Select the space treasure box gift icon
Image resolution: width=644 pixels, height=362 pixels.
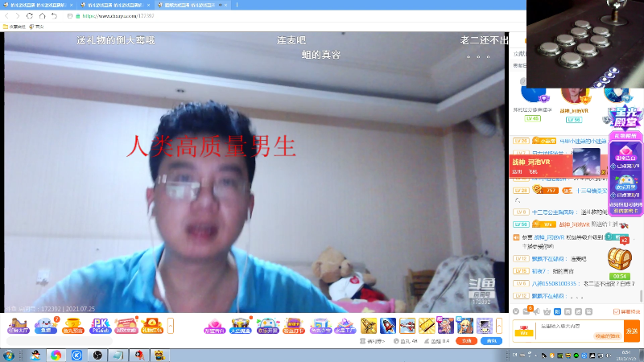(x=241, y=326)
